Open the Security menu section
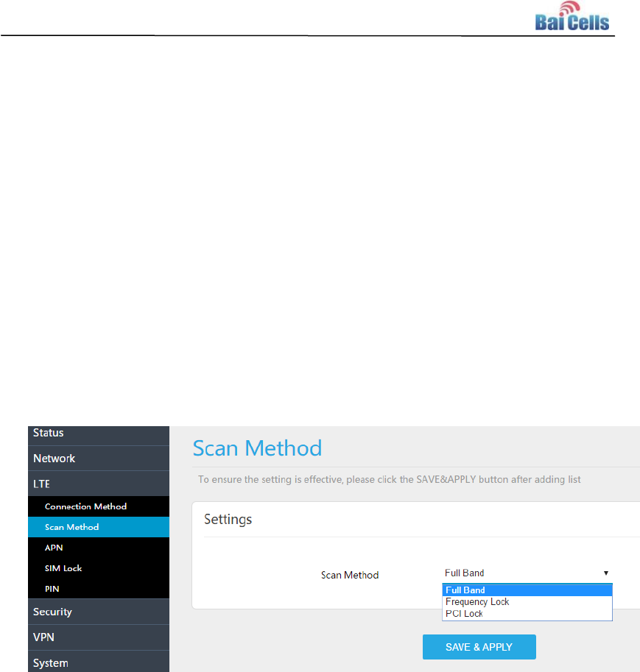 [99, 612]
